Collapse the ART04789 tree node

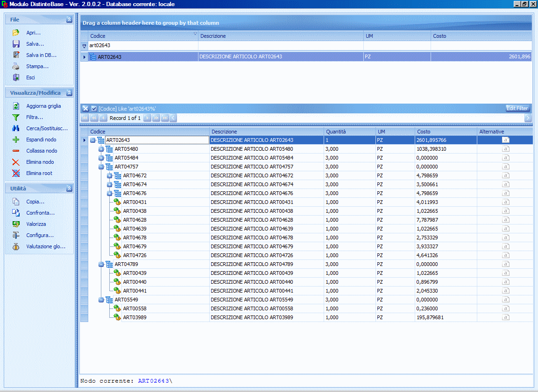point(101,264)
